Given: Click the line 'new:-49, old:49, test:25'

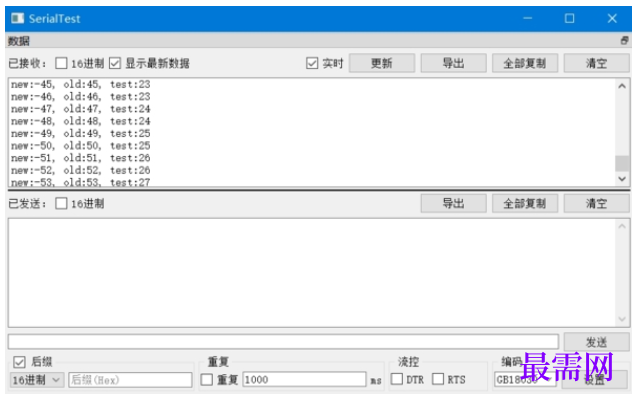Looking at the screenshot, I should 81,133.
